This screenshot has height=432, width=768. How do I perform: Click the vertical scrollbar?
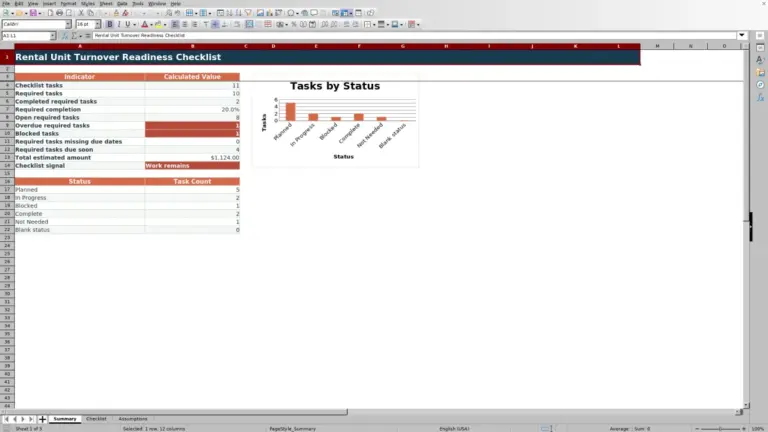(x=746, y=226)
